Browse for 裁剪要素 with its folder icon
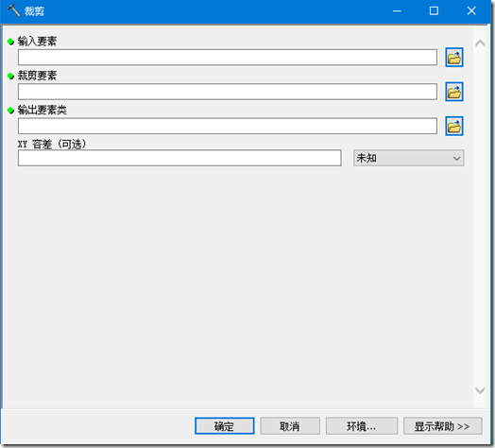The image size is (495, 448). 454,92
